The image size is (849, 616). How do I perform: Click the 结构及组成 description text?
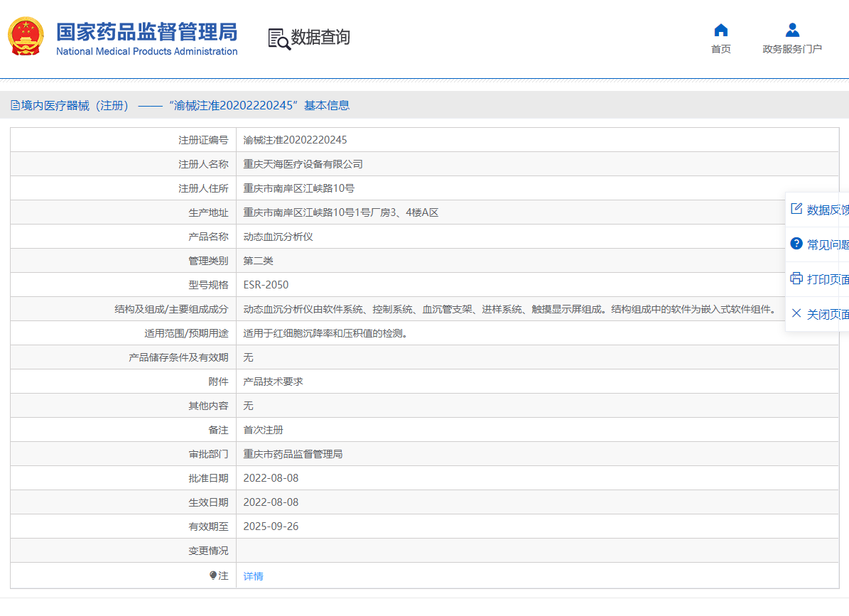pos(509,309)
